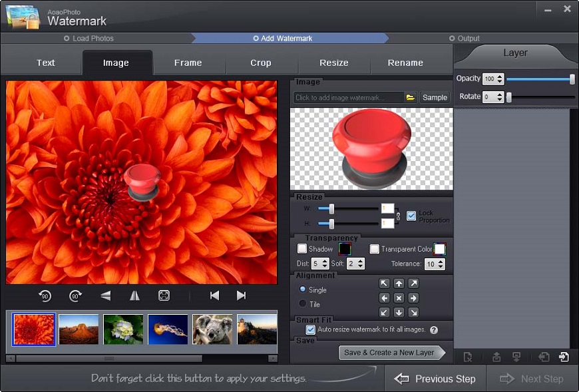Open the Crop tab
Viewport: 579px width, 392px height.
(260, 63)
